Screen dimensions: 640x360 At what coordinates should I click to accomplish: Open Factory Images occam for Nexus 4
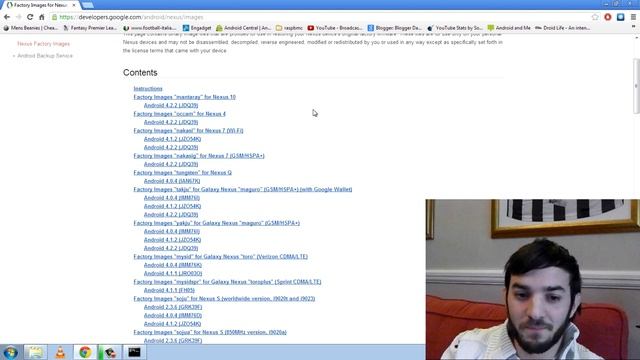tap(180, 114)
